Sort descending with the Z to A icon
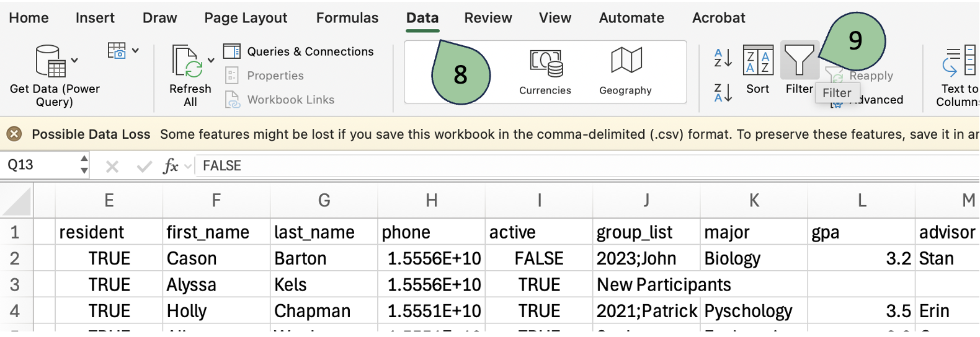The image size is (980, 337). 723,93
